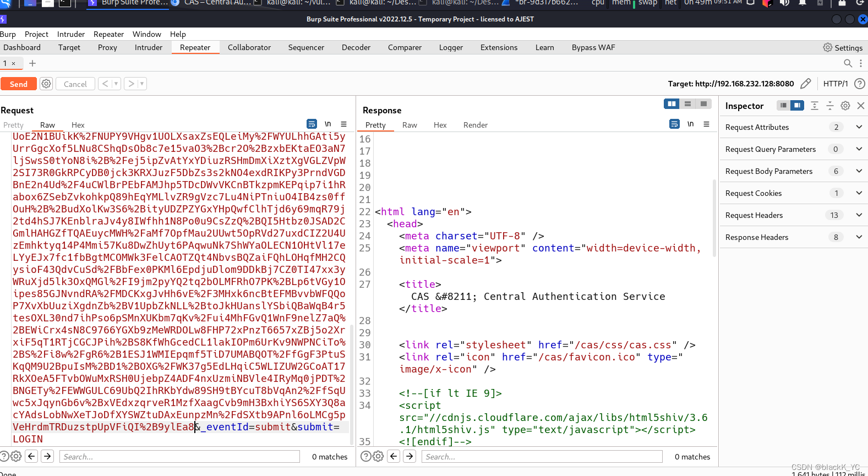Toggle non-printable characters in the Response viewer
This screenshot has height=476, width=868.
[x=690, y=124]
